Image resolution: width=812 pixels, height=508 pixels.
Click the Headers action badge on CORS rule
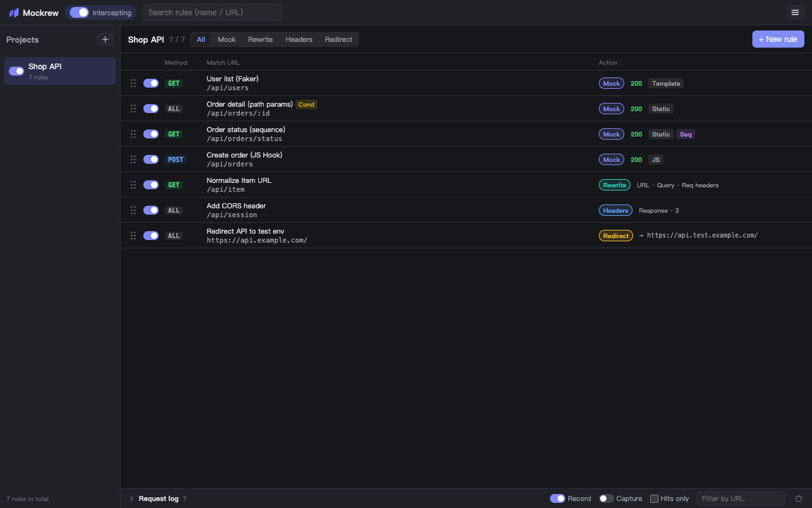pyautogui.click(x=616, y=210)
